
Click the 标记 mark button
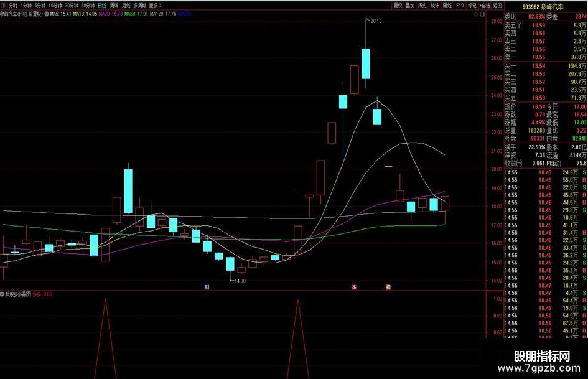click(x=472, y=6)
